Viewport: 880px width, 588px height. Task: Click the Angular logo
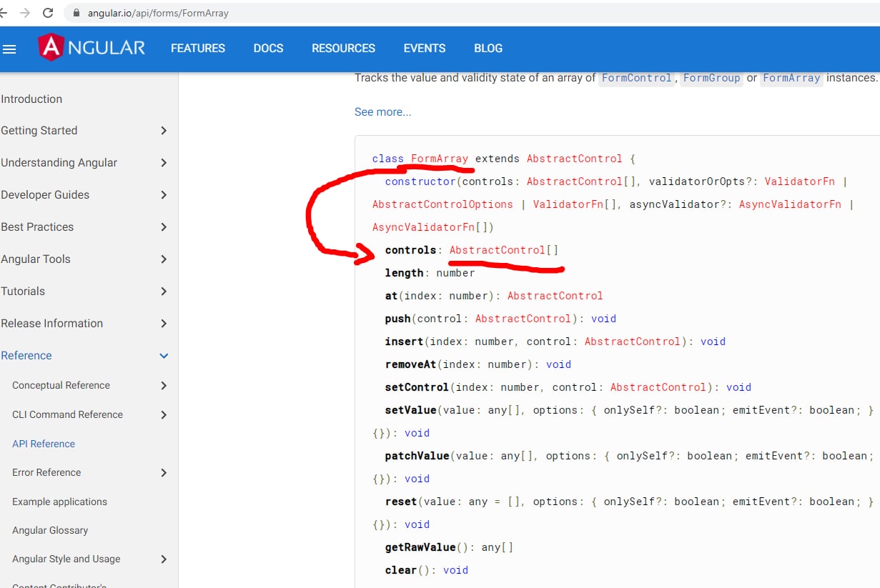click(92, 48)
